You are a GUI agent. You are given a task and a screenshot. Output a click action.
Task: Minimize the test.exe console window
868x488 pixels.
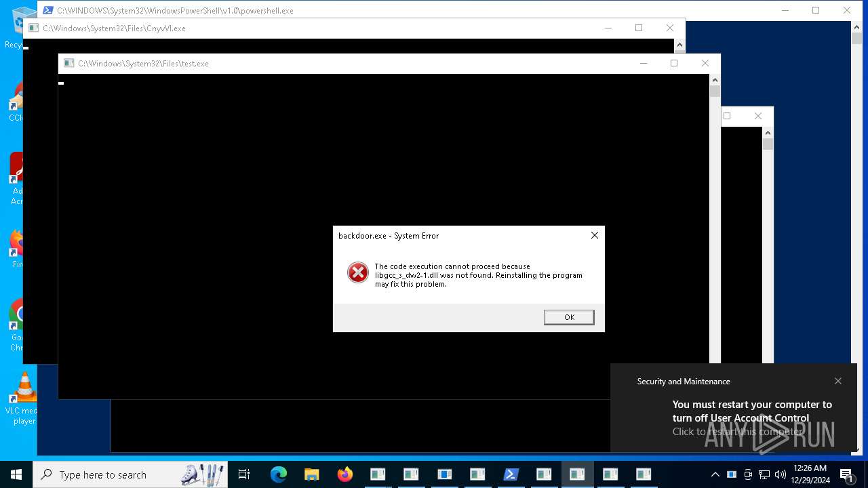tap(643, 63)
